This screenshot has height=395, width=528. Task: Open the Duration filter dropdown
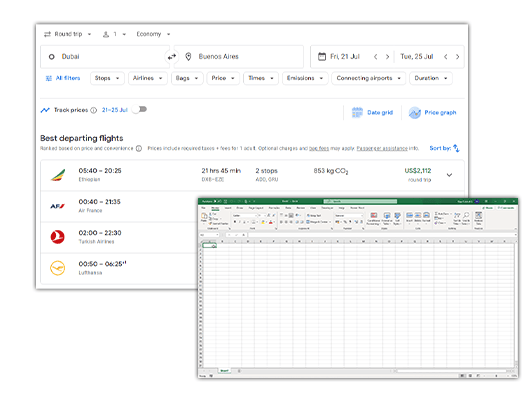[x=431, y=78]
